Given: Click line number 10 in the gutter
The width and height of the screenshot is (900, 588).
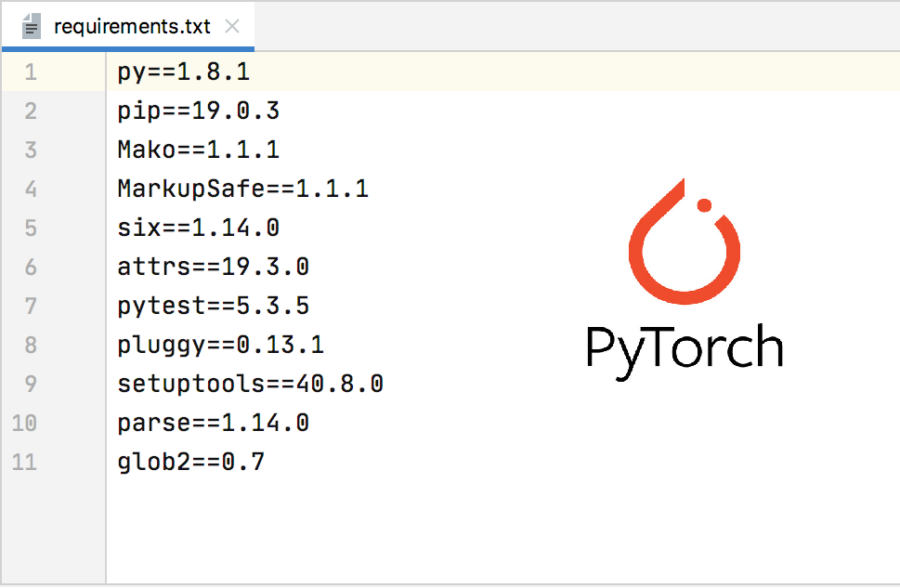Looking at the screenshot, I should click(x=24, y=424).
